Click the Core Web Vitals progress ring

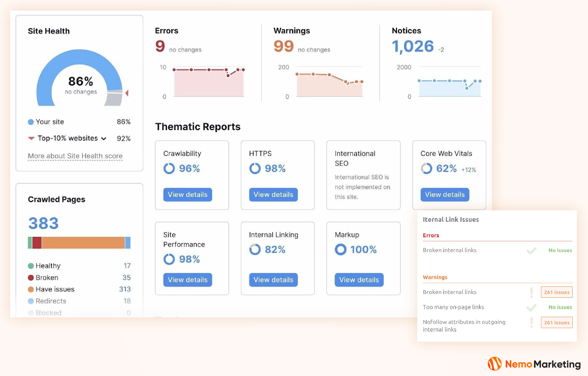tap(426, 168)
